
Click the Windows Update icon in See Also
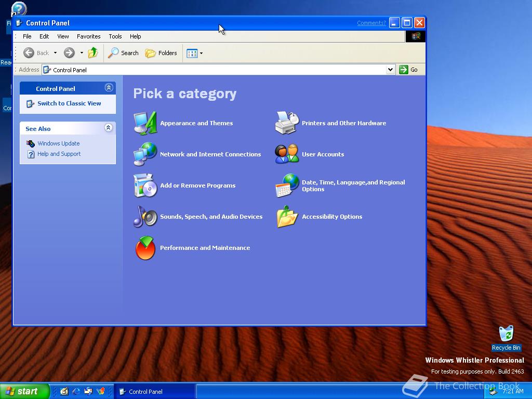click(31, 143)
